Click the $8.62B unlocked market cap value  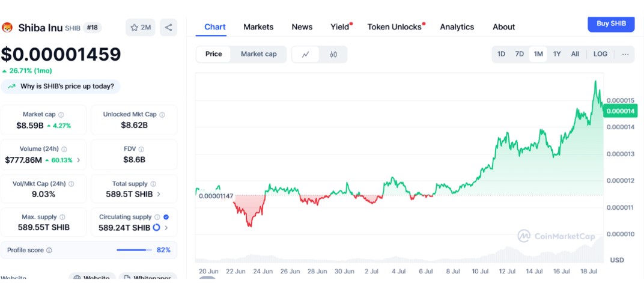[x=135, y=125]
